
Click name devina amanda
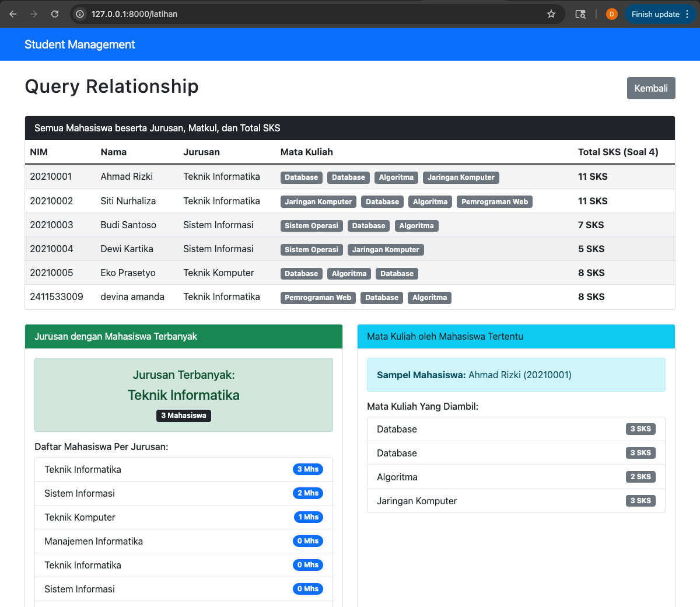coord(132,296)
